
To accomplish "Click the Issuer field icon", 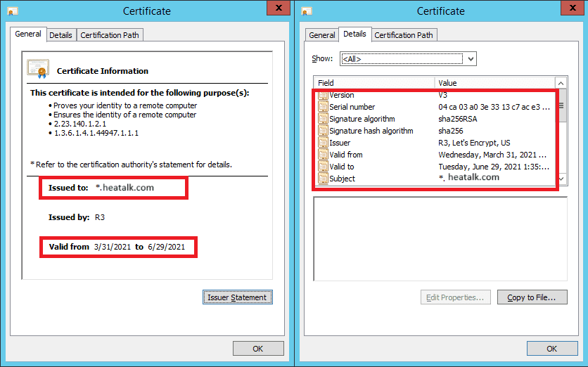I will [x=323, y=143].
